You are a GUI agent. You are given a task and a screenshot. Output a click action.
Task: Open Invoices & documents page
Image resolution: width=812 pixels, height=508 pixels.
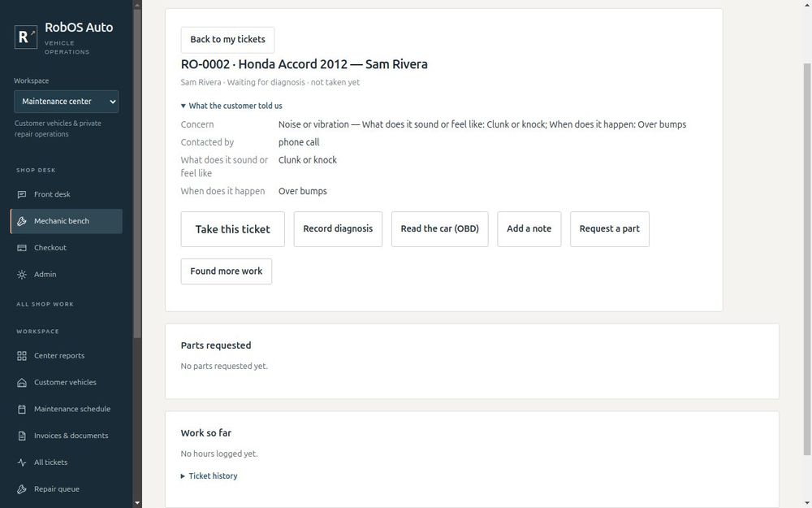click(x=67, y=436)
